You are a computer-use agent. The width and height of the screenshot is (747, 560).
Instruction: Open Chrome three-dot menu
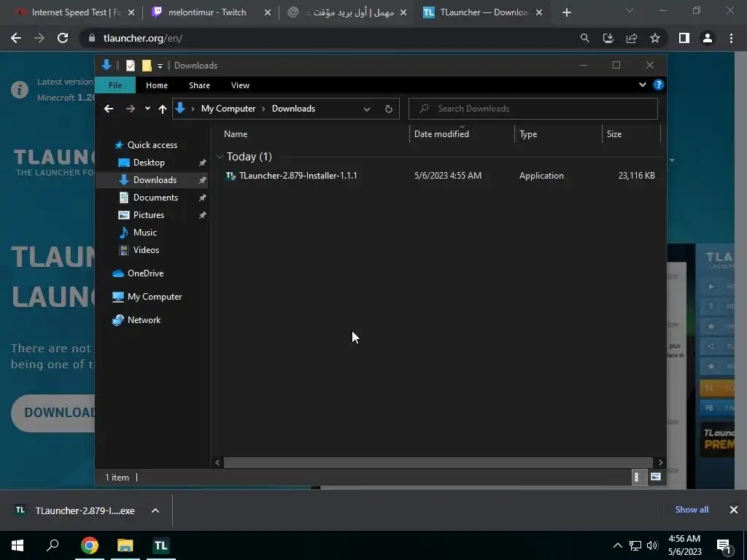[x=731, y=38]
